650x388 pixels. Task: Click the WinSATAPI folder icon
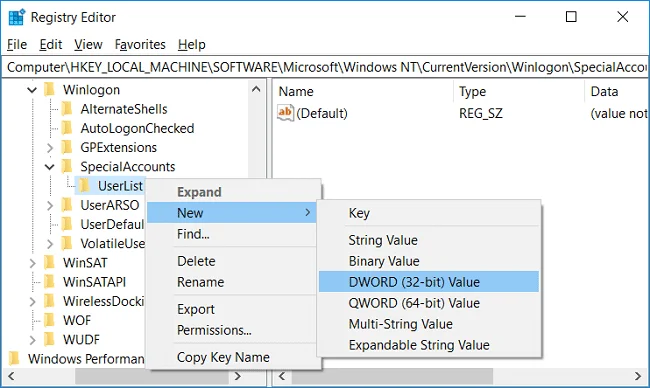tap(49, 282)
